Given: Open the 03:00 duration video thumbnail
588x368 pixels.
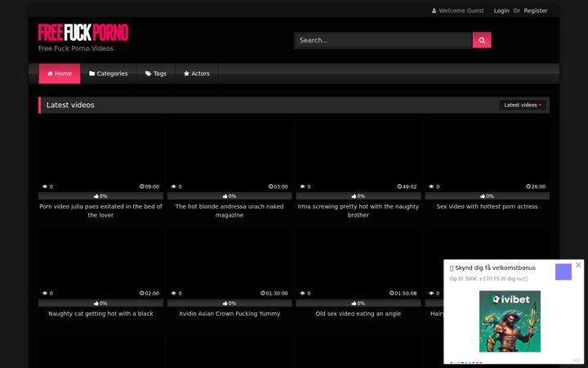Looking at the screenshot, I should (229, 156).
